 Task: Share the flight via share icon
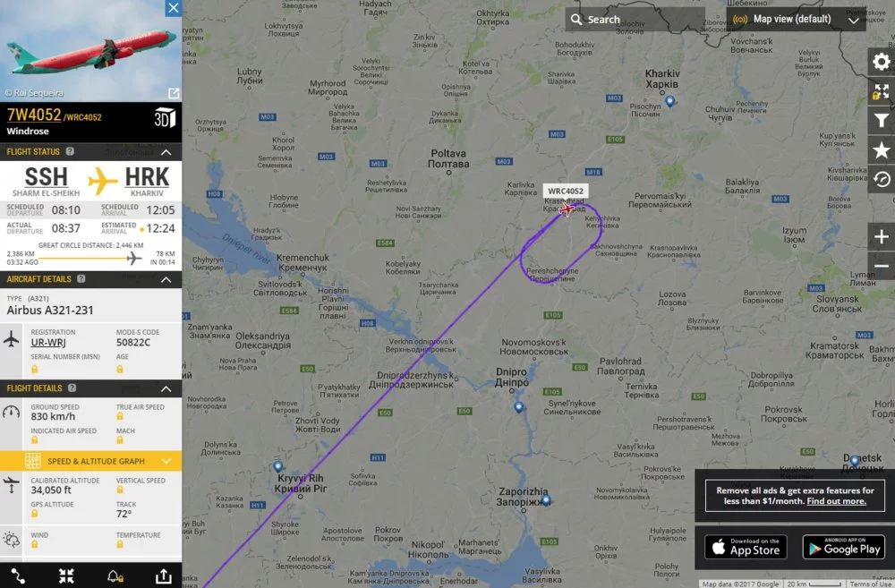click(164, 576)
